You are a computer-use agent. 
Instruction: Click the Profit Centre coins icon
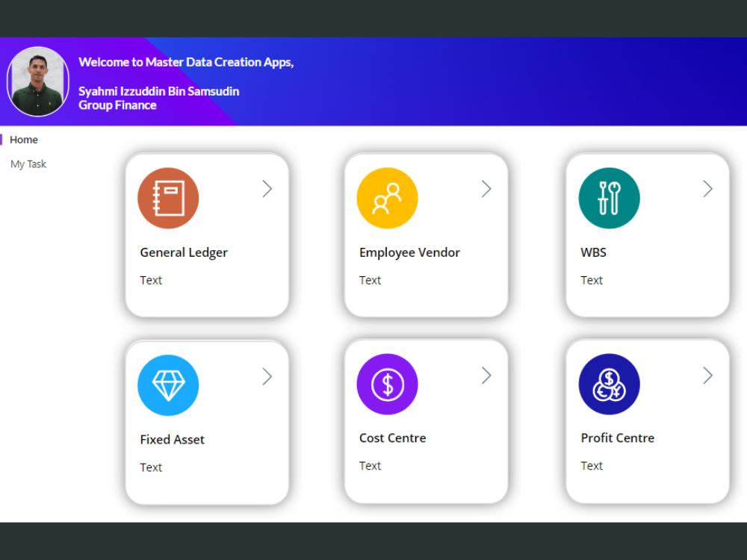click(609, 384)
